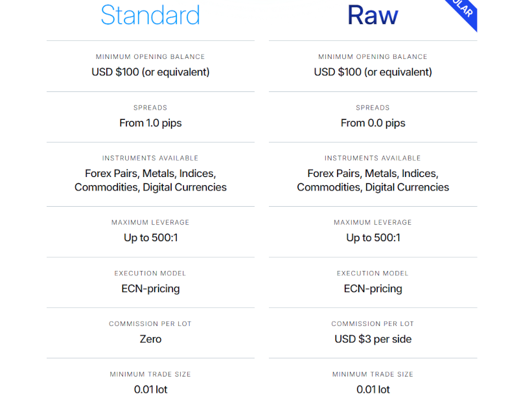This screenshot has height=407, width=532.
Task: Click the Raw account heading
Action: point(373,16)
